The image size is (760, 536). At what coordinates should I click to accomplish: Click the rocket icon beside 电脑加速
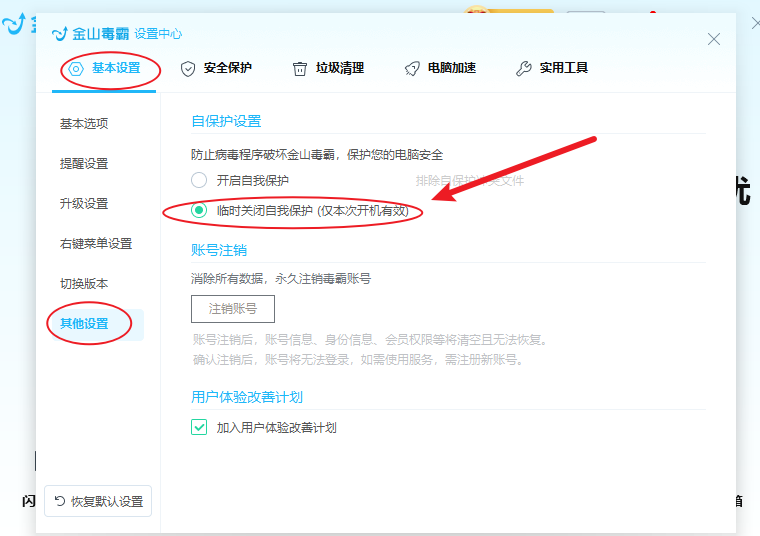pos(412,69)
